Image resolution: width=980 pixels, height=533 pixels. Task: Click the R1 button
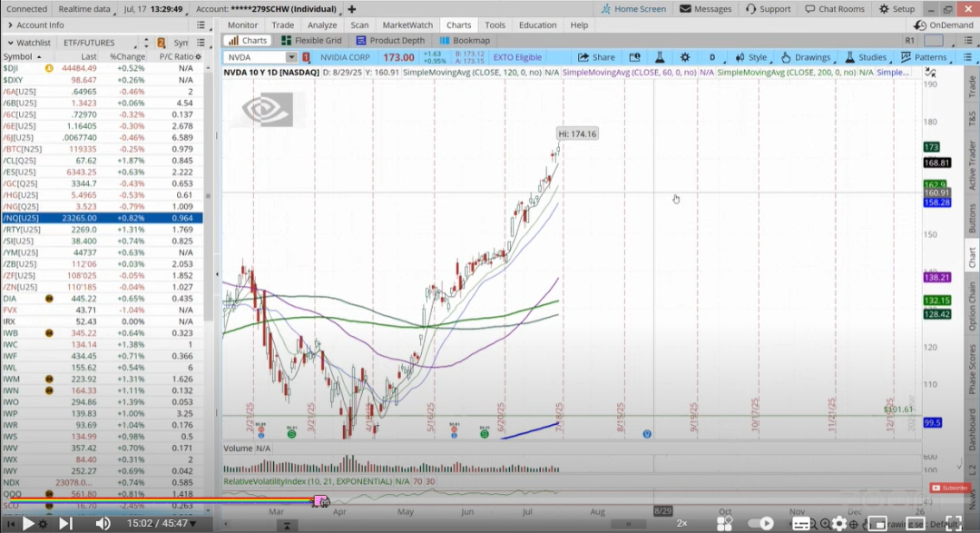pyautogui.click(x=909, y=40)
